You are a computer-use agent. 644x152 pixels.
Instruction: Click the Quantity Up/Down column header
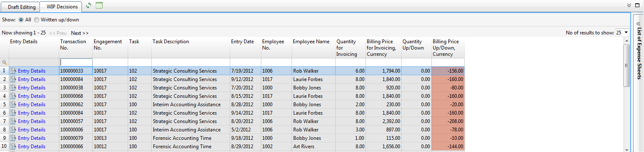pos(416,47)
